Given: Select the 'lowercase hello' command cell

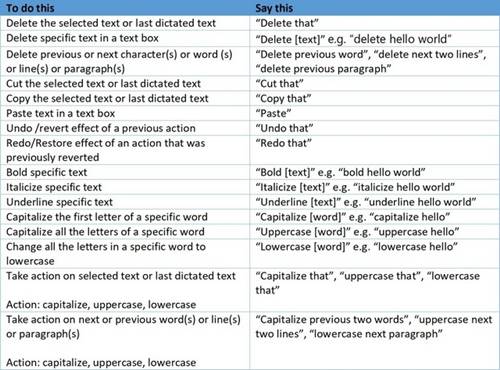Looking at the screenshot, I should (x=375, y=254).
